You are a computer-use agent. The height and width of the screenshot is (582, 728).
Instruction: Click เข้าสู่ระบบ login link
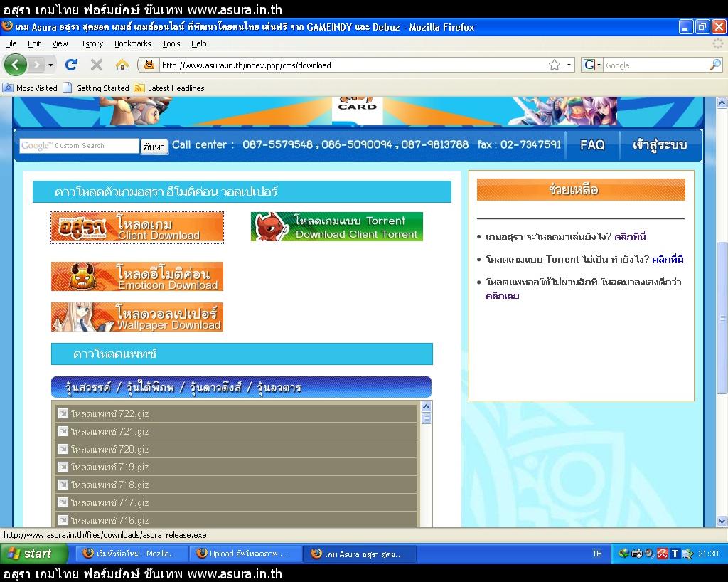(659, 145)
